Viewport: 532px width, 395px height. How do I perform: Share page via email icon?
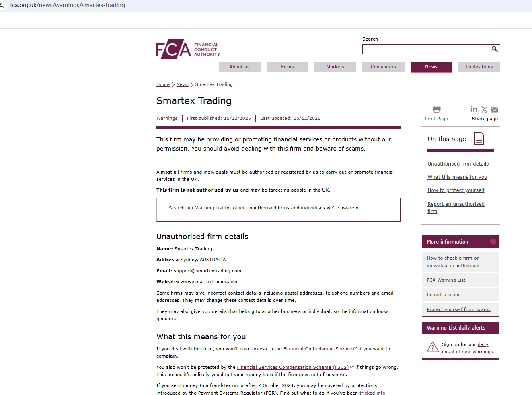[494, 110]
